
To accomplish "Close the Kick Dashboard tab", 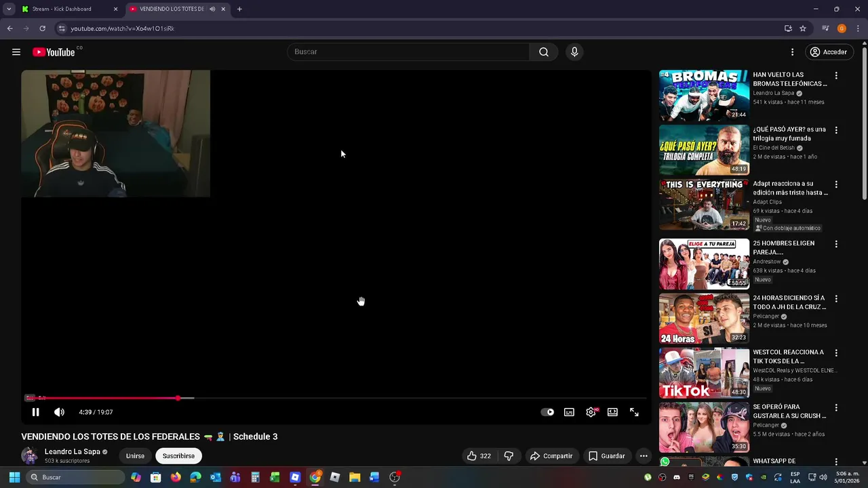I will (115, 9).
